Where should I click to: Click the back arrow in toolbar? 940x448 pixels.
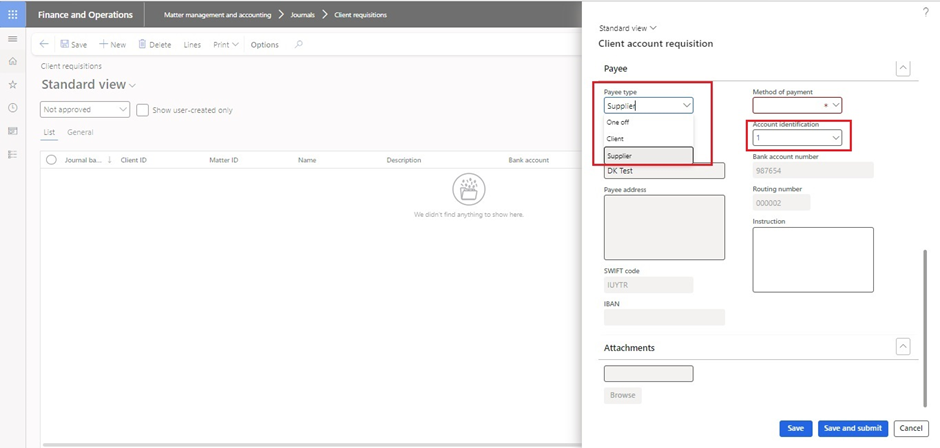coord(44,44)
